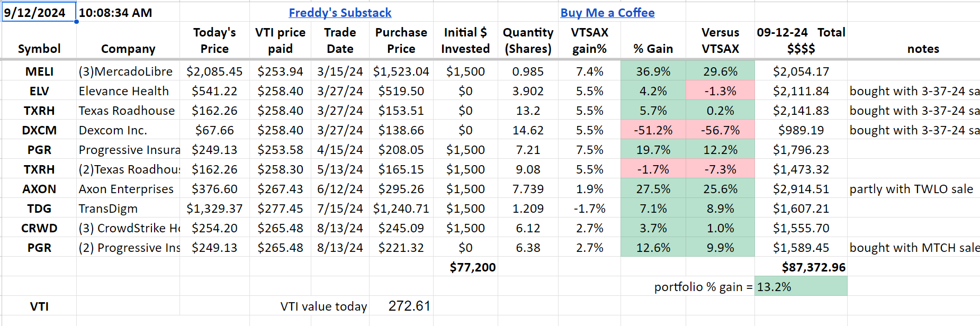Click the 10:08:34 AM time cell
The width and height of the screenshot is (980, 326).
pyautogui.click(x=115, y=13)
